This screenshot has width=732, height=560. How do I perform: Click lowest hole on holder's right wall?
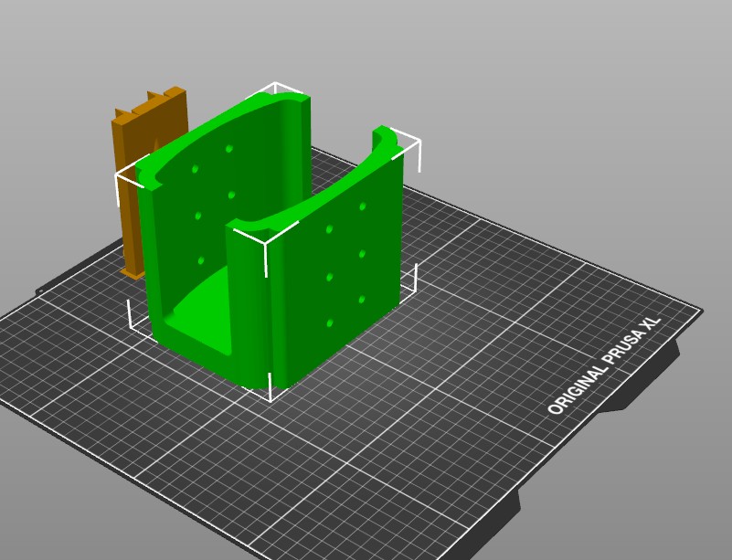tap(330, 322)
